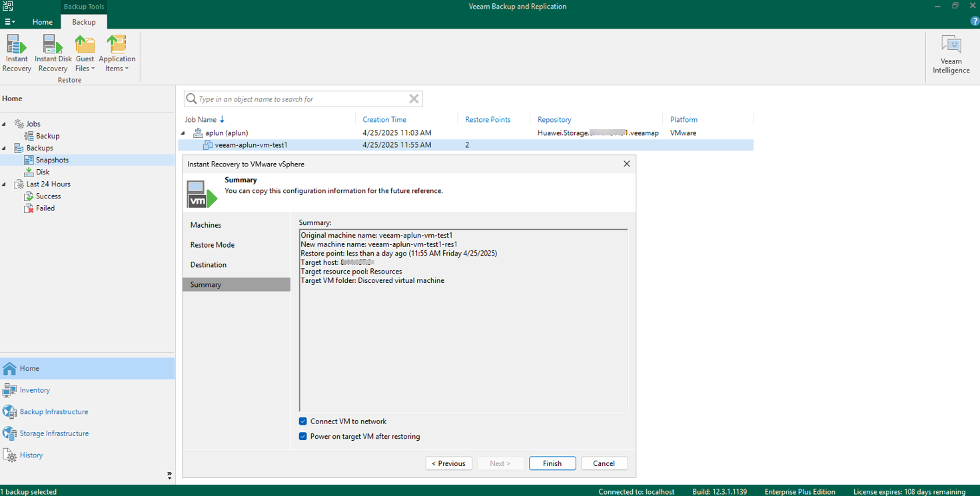The width and height of the screenshot is (980, 496).
Task: Collapse the Backups tree node
Action: [x=5, y=148]
